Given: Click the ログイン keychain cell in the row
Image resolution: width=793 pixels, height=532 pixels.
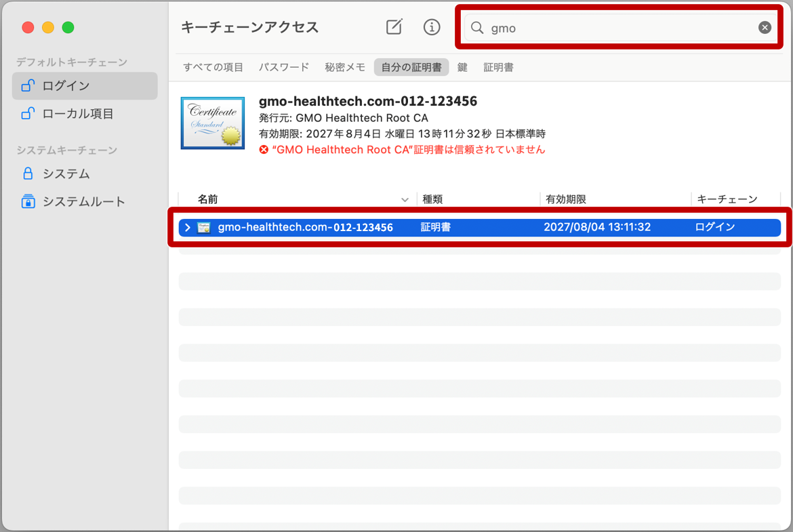Looking at the screenshot, I should pyautogui.click(x=714, y=228).
